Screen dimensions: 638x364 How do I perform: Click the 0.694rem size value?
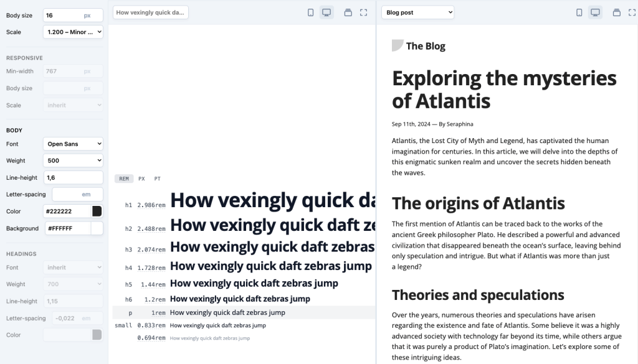(151, 338)
